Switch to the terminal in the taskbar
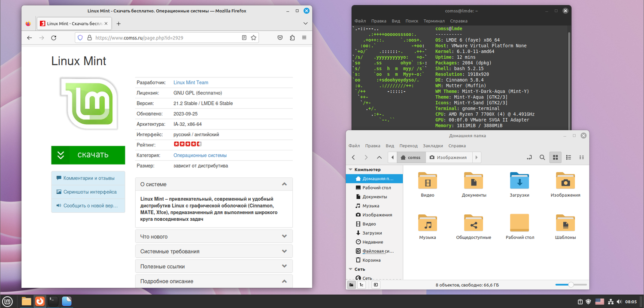 pos(53,301)
